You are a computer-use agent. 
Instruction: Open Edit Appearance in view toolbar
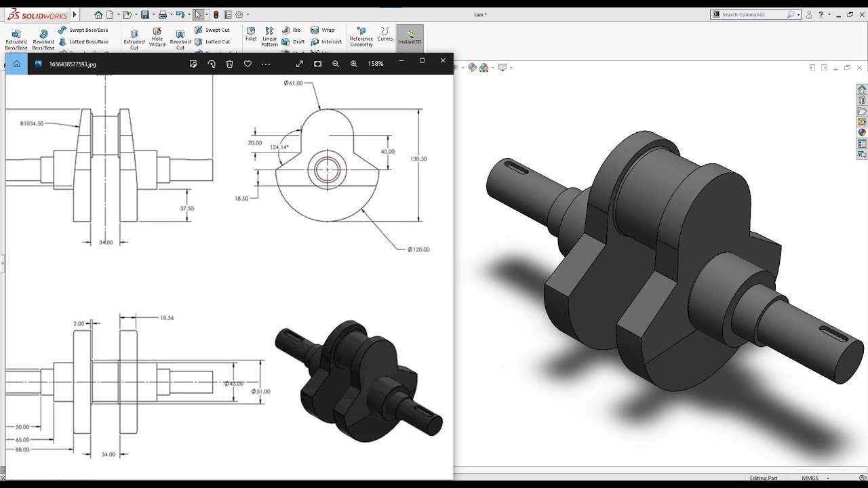(473, 68)
